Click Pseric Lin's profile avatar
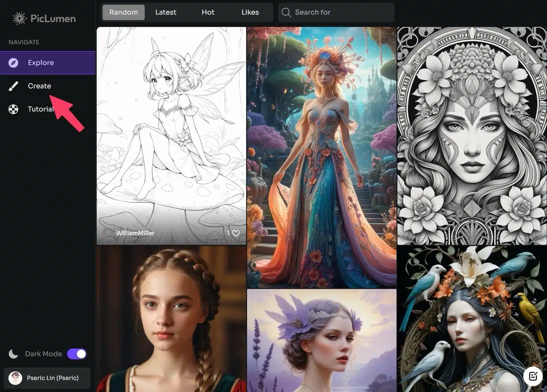 tap(15, 378)
